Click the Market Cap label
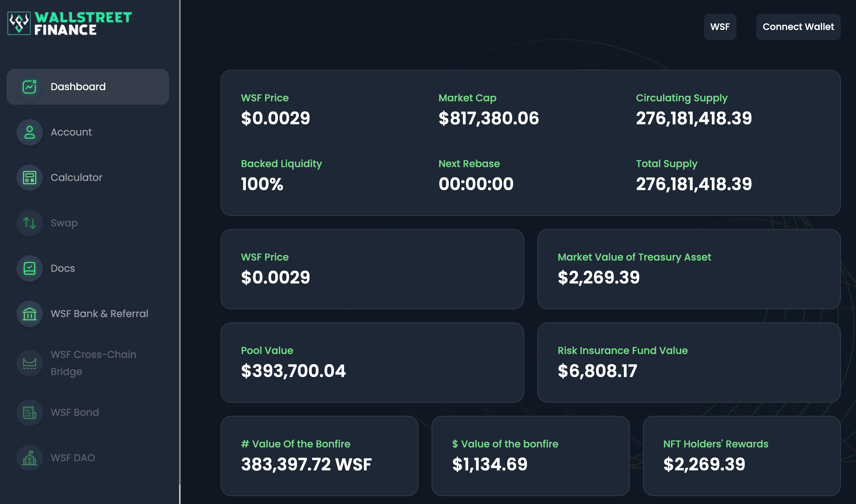The height and width of the screenshot is (504, 856). point(467,98)
